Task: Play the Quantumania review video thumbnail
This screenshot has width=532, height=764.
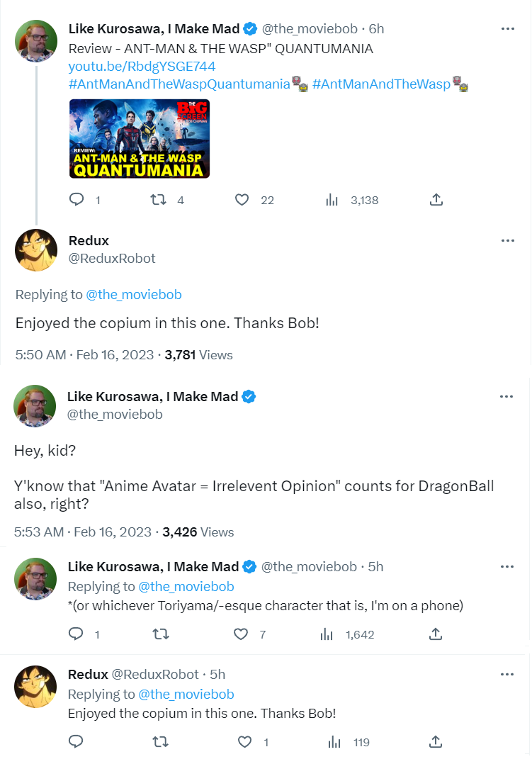Action: (140, 138)
